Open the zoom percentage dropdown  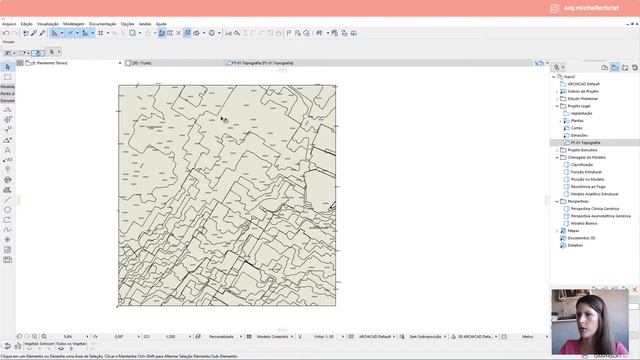(87, 337)
